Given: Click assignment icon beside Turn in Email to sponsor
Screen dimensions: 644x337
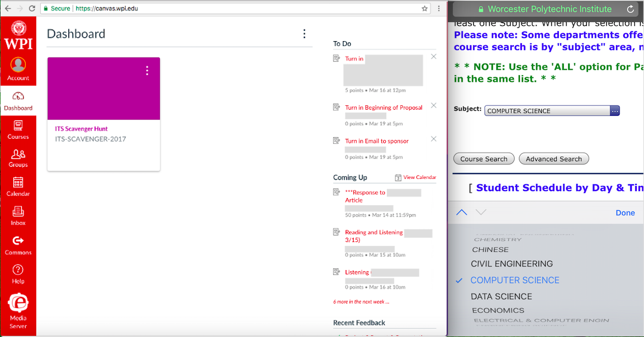Looking at the screenshot, I should coord(336,141).
